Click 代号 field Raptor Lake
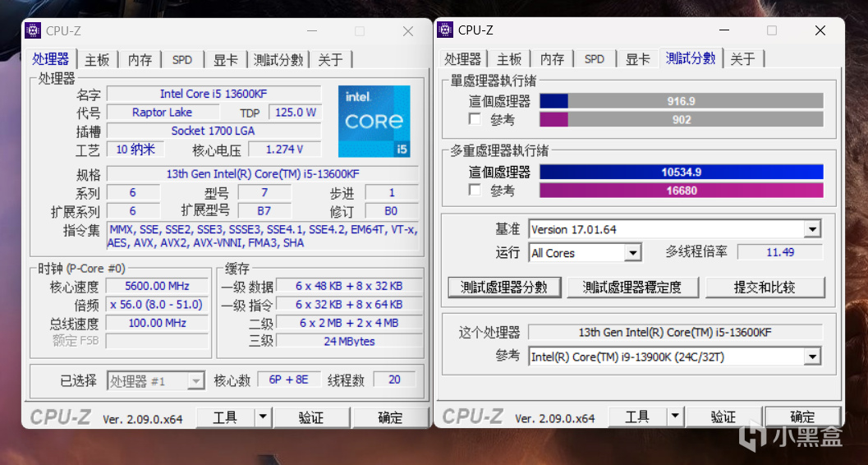 pos(163,113)
